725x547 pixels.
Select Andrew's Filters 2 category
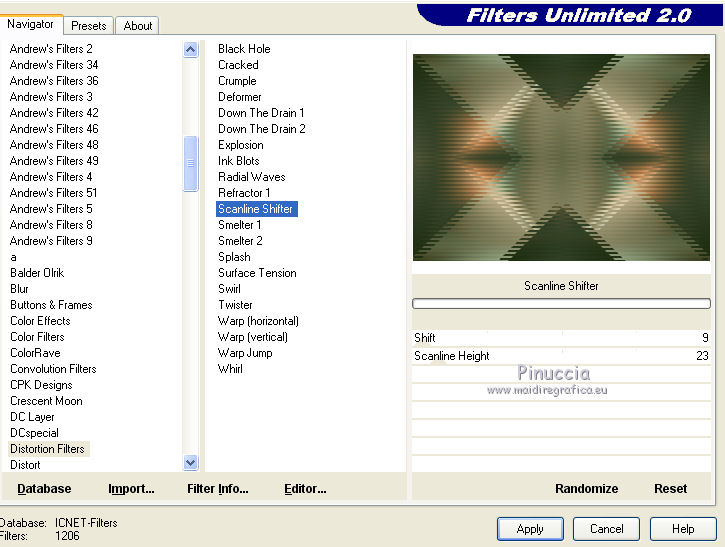coord(51,49)
